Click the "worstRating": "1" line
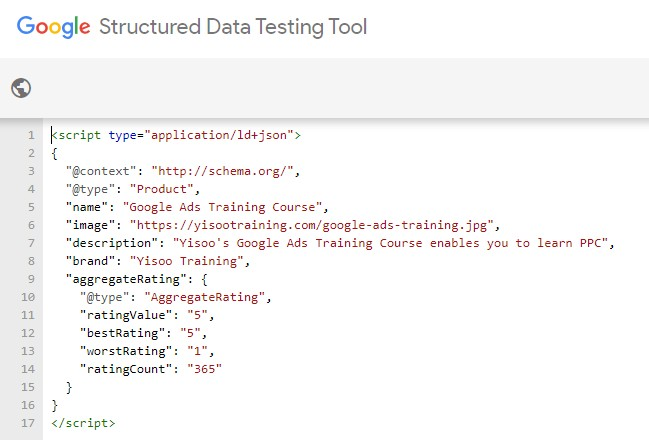This screenshot has height=440, width=649. pyautogui.click(x=147, y=351)
